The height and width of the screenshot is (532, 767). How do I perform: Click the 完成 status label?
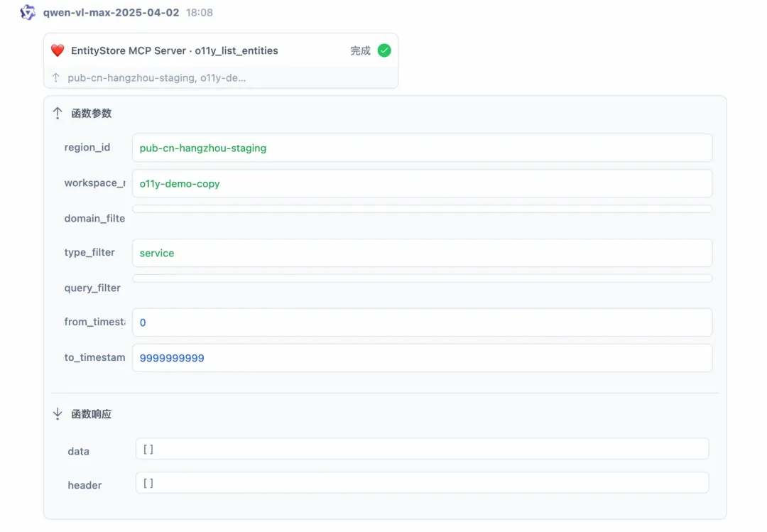360,50
